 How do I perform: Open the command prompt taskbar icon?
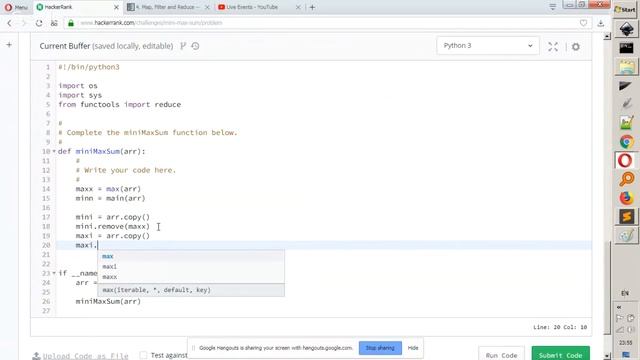coord(627,48)
